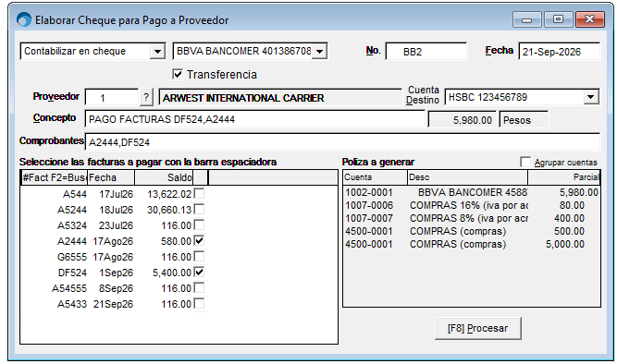The image size is (617, 364).
Task: Click the Pesos currency field
Action: click(x=524, y=120)
